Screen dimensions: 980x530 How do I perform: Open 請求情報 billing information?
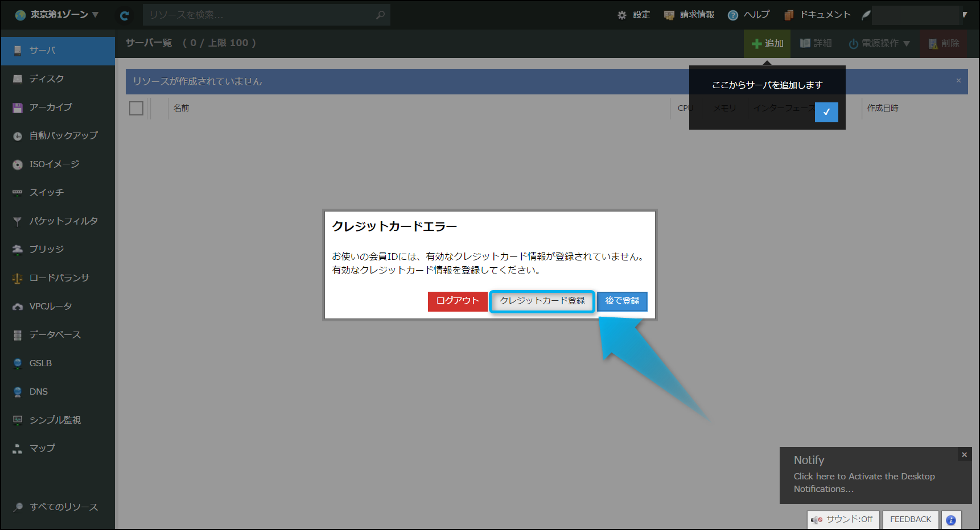tap(689, 15)
